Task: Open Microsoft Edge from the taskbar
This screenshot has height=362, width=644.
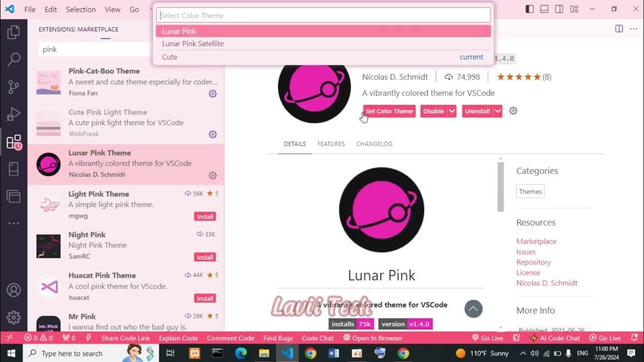Action: [x=241, y=353]
